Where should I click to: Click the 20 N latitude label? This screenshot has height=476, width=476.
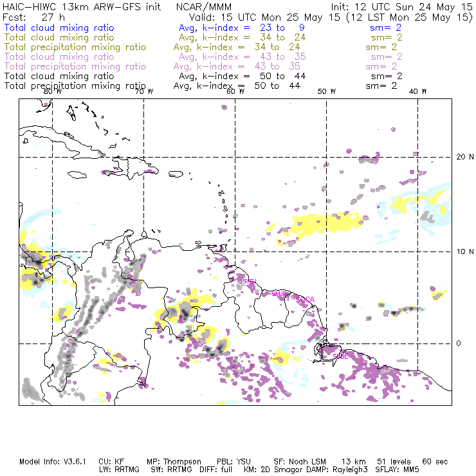[465, 157]
